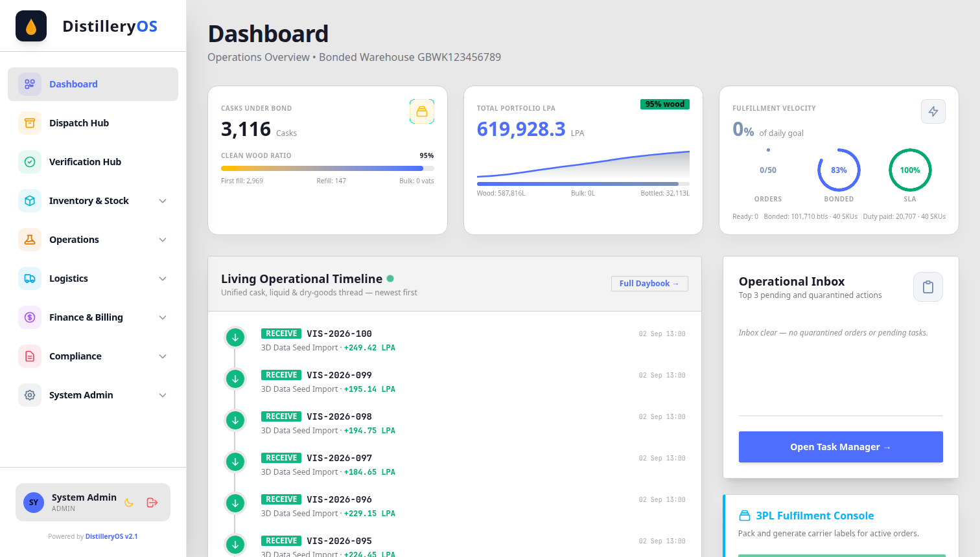Click the Dashboard sidebar icon
Screen dimensions: 980x557
point(30,84)
